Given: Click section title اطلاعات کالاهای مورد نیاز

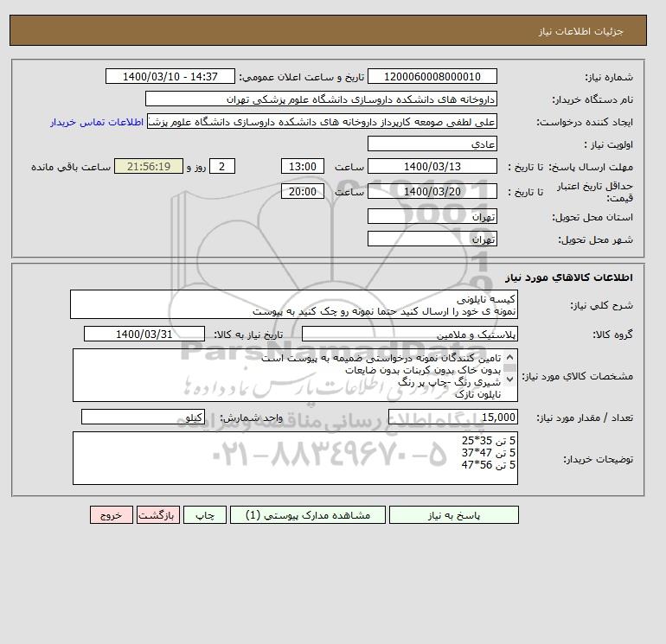Looking at the screenshot, I should pos(569,277).
